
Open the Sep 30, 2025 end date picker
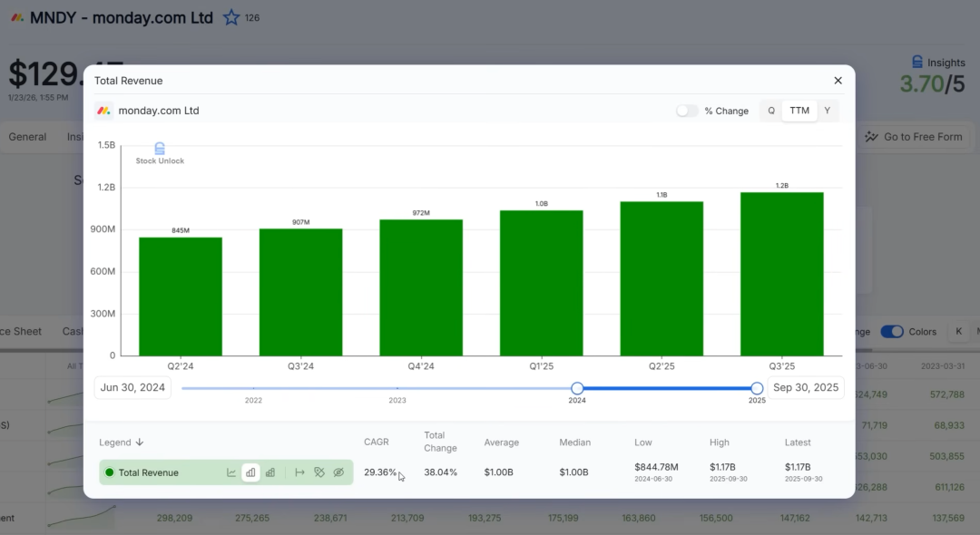click(x=806, y=388)
